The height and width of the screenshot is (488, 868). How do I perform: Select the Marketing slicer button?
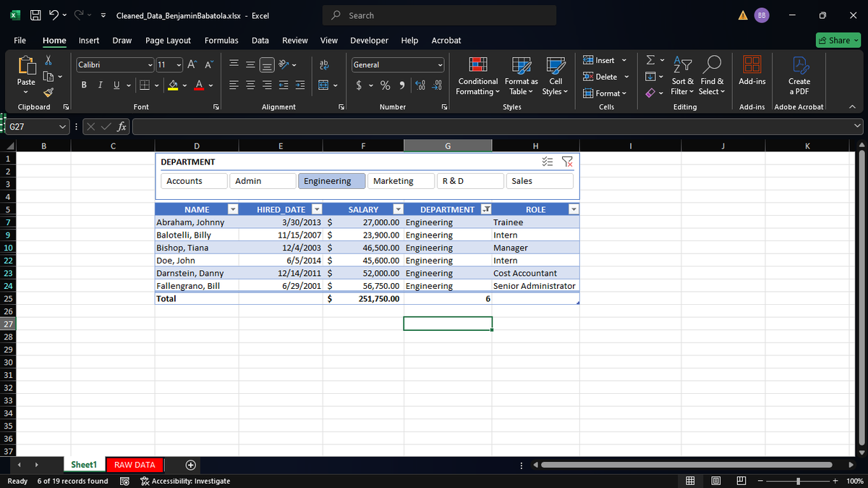point(400,181)
